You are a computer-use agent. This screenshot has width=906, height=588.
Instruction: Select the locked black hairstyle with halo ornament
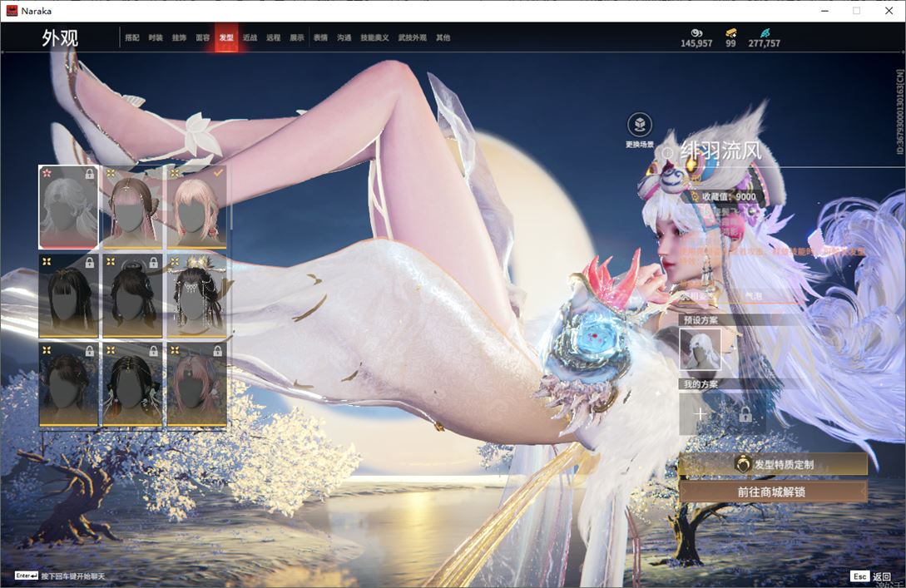pos(132,296)
